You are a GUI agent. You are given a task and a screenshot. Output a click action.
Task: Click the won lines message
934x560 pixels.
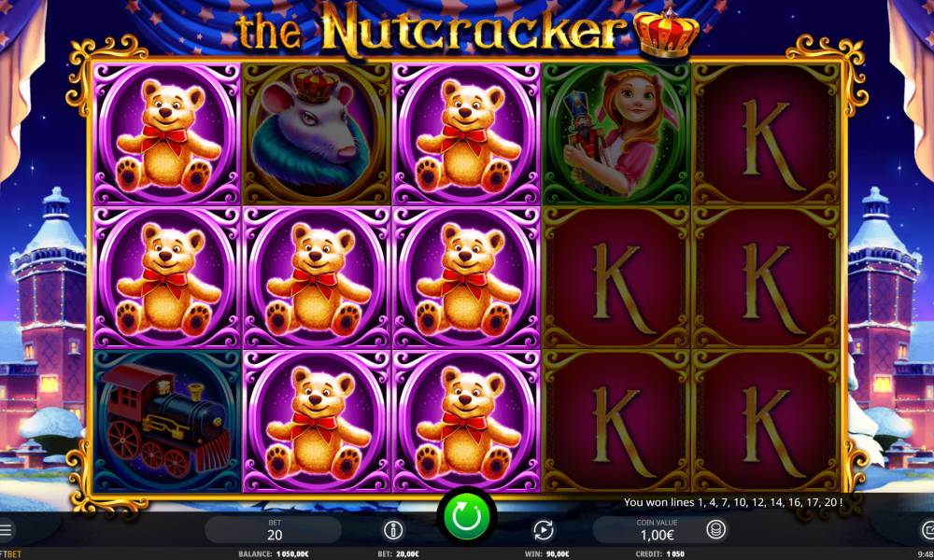[732, 502]
